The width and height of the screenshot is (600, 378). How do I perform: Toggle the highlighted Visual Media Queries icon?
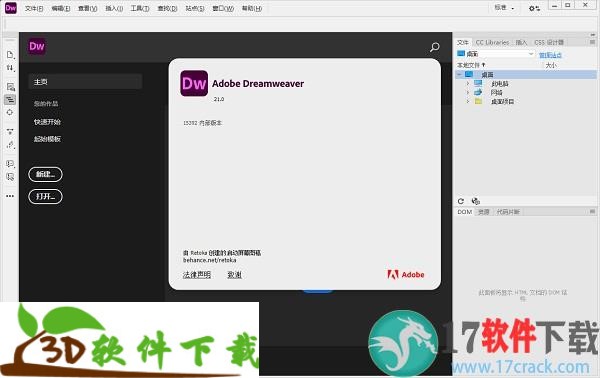[x=10, y=100]
